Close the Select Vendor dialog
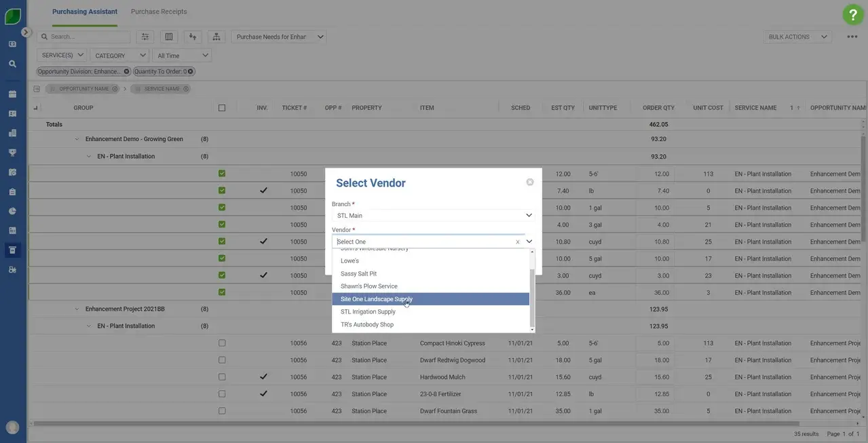868x443 pixels. coord(530,182)
